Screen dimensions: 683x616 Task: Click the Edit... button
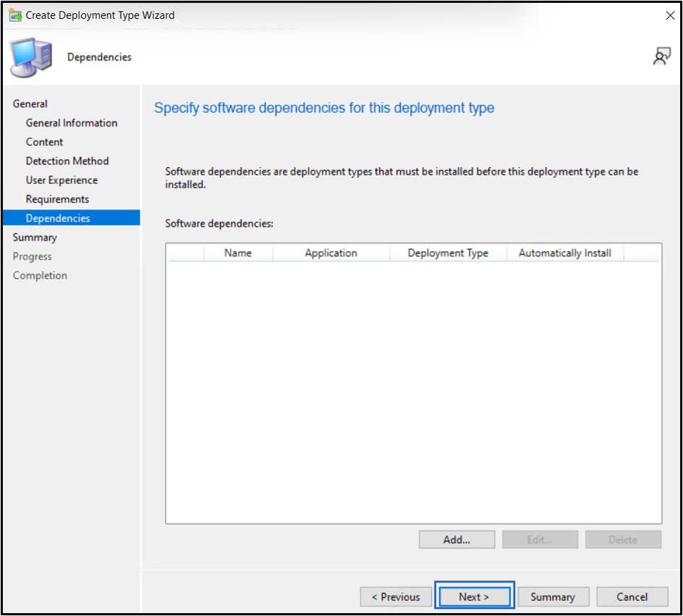click(x=540, y=540)
